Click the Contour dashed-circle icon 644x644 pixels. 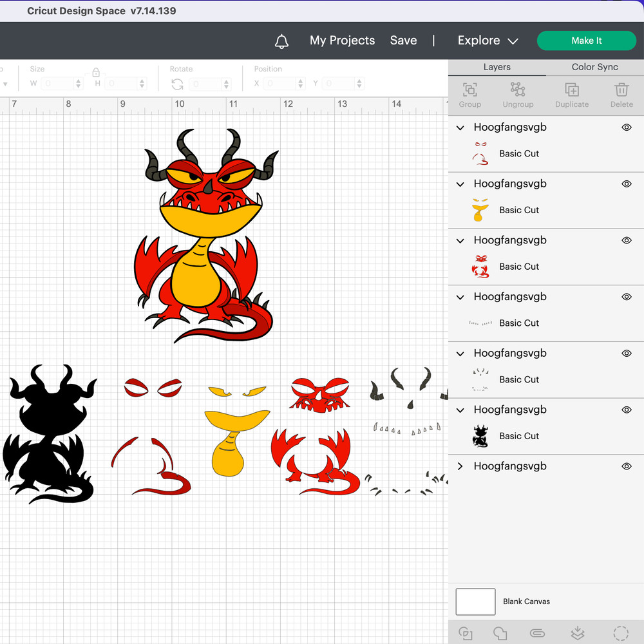pyautogui.click(x=620, y=633)
